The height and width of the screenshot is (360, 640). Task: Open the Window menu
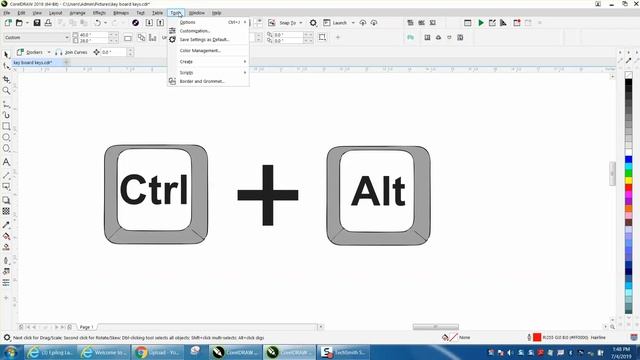197,13
